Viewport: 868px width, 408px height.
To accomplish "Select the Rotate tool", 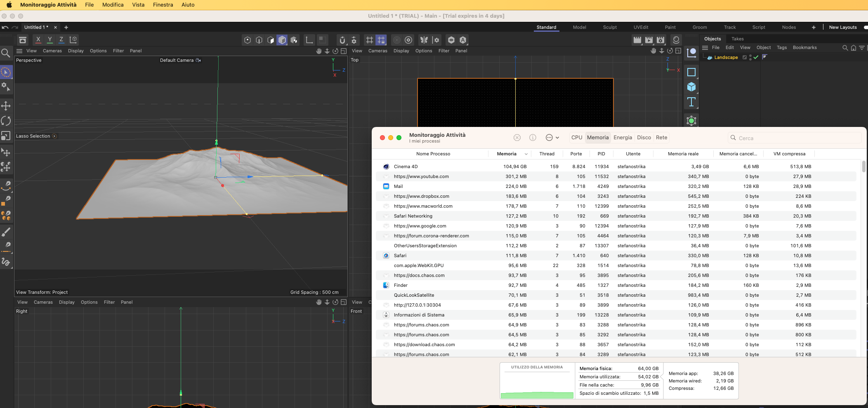I will (x=6, y=121).
